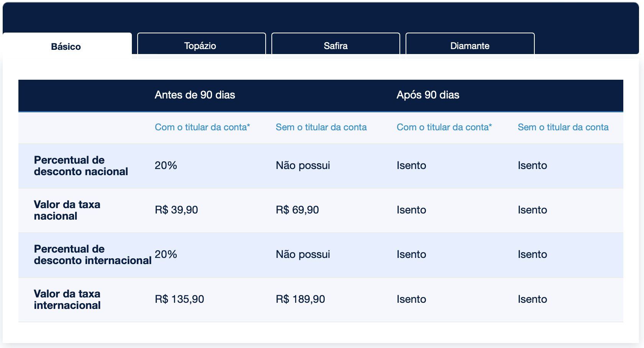The height and width of the screenshot is (348, 644).
Task: Click 'Com o titular da conta*' under Após 90 dias
Action: point(444,127)
